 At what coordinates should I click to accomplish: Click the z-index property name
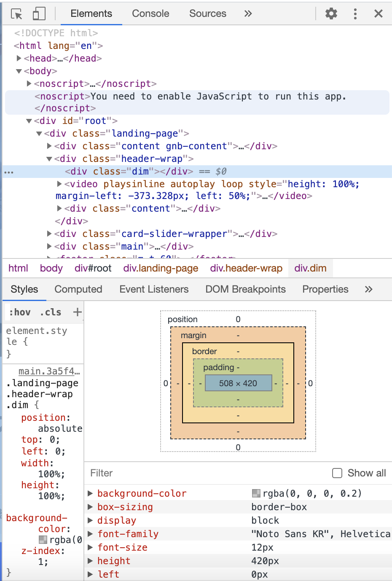[x=41, y=551]
